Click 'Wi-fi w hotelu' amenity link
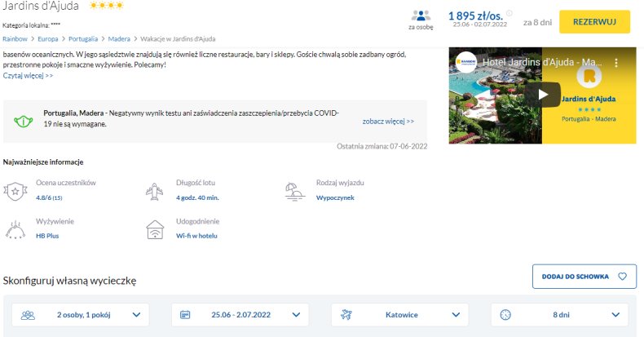 click(x=196, y=236)
